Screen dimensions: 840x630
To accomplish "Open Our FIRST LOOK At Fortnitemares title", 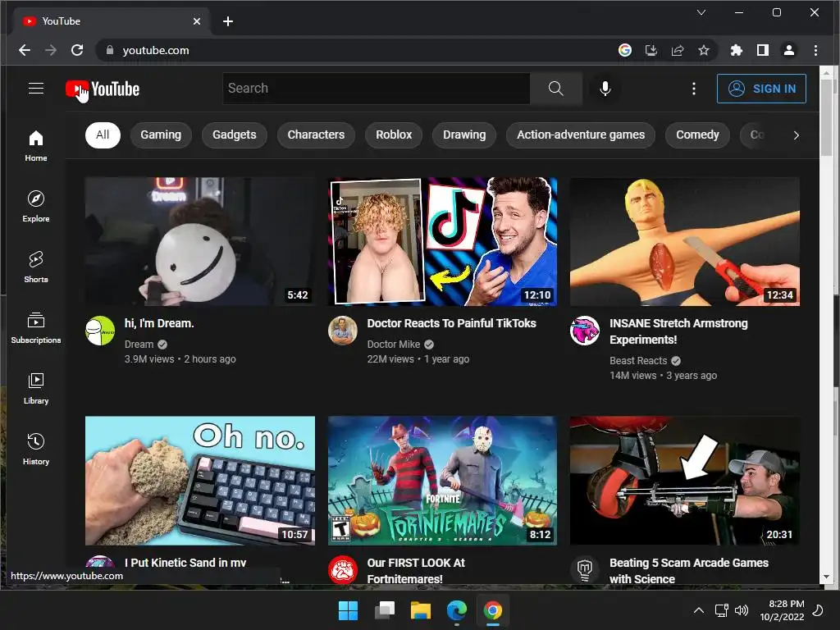I will tap(416, 571).
